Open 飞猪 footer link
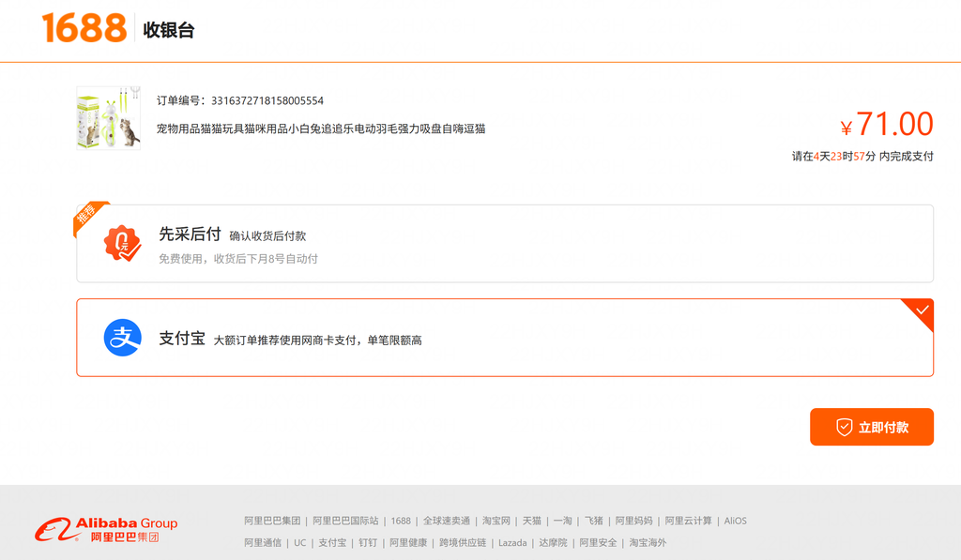Screen dimensions: 961x560 tap(593, 521)
